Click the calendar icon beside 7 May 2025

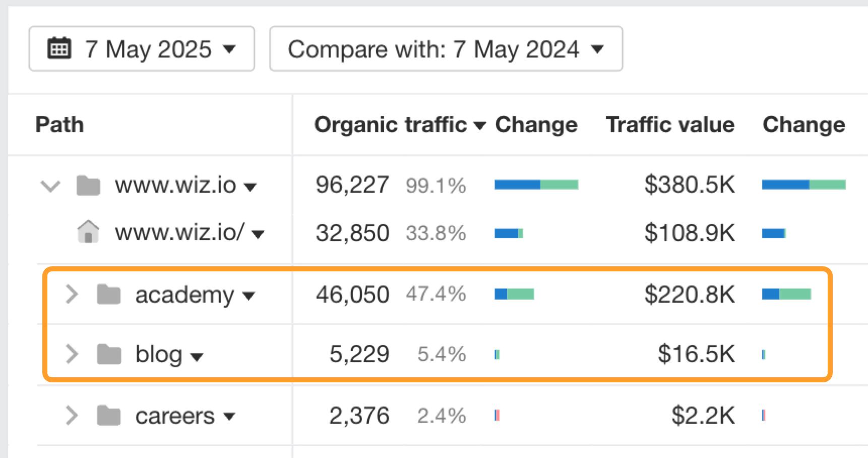pyautogui.click(x=59, y=49)
